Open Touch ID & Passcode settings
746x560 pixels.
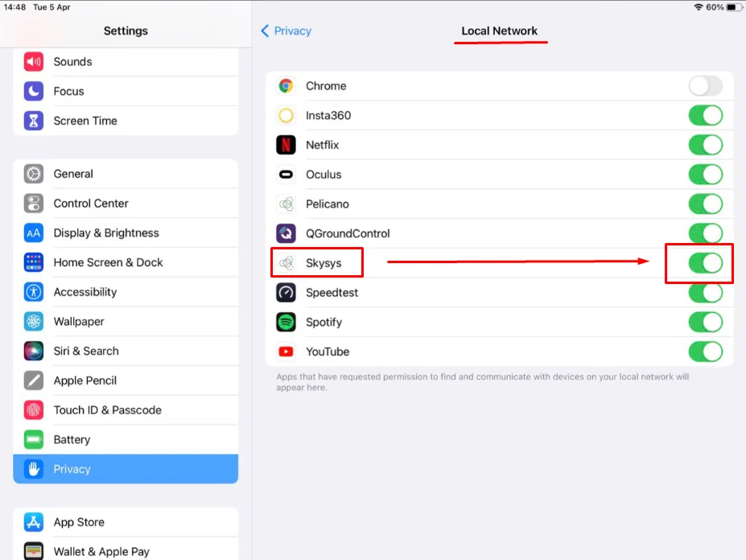pos(126,410)
